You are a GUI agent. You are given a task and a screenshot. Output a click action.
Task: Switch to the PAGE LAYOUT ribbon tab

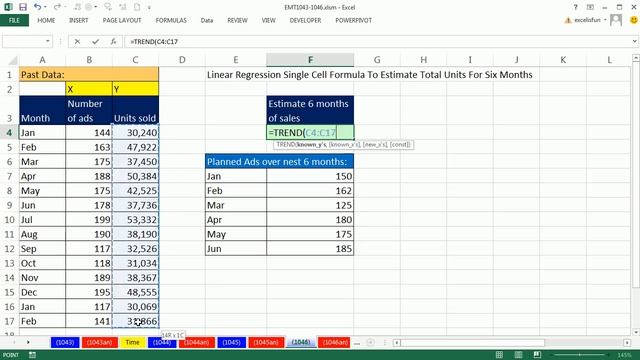click(122, 20)
